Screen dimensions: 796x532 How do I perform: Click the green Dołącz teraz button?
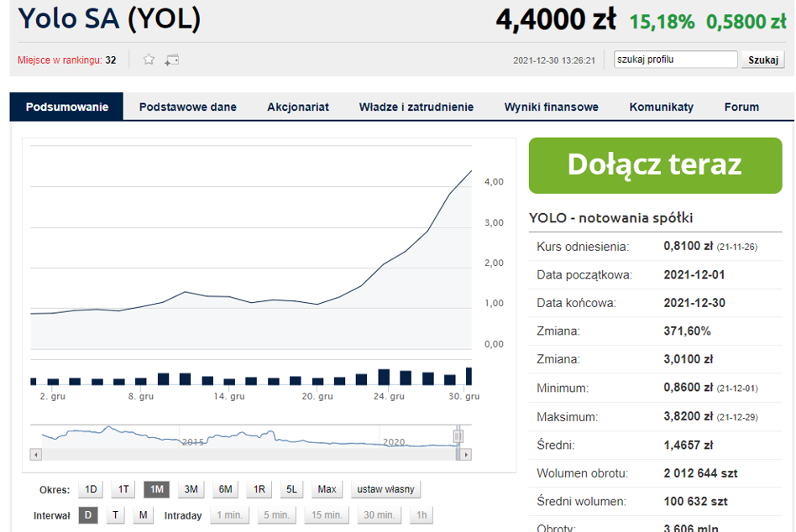(656, 165)
